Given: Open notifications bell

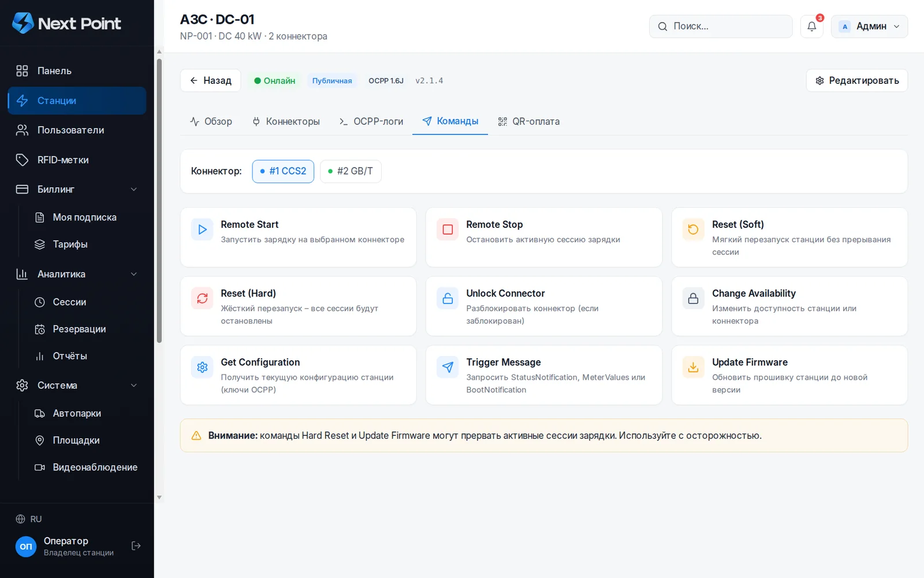Looking at the screenshot, I should 811,27.
